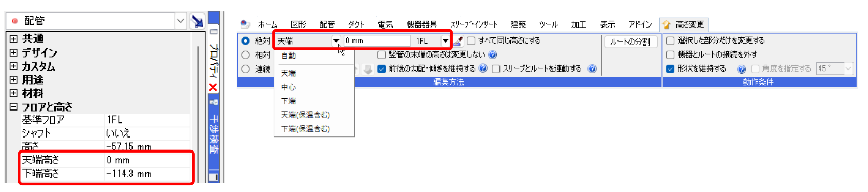Enable スリーブとルートを連動する checkbox

point(496,68)
